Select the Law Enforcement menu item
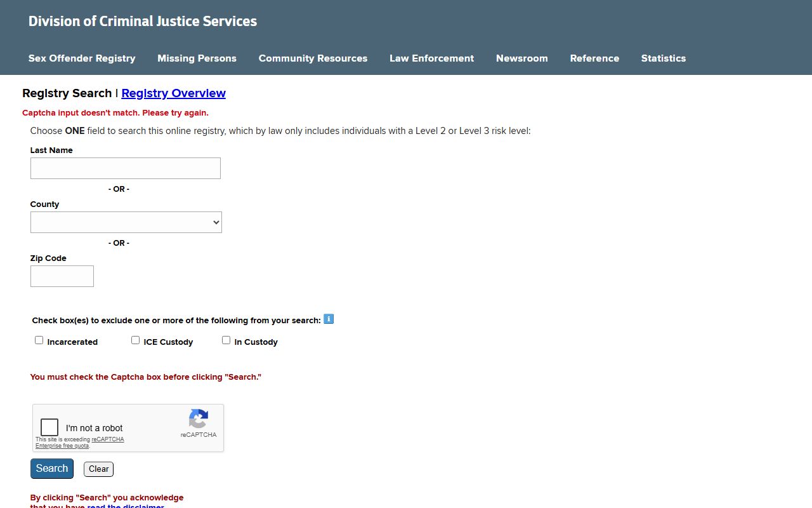812x508 pixels. coord(431,58)
